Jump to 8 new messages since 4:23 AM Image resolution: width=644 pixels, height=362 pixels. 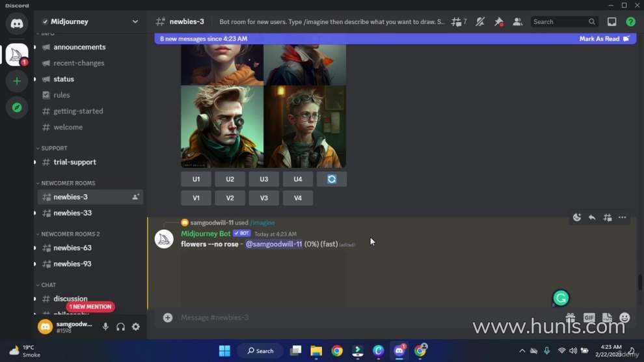[204, 38]
